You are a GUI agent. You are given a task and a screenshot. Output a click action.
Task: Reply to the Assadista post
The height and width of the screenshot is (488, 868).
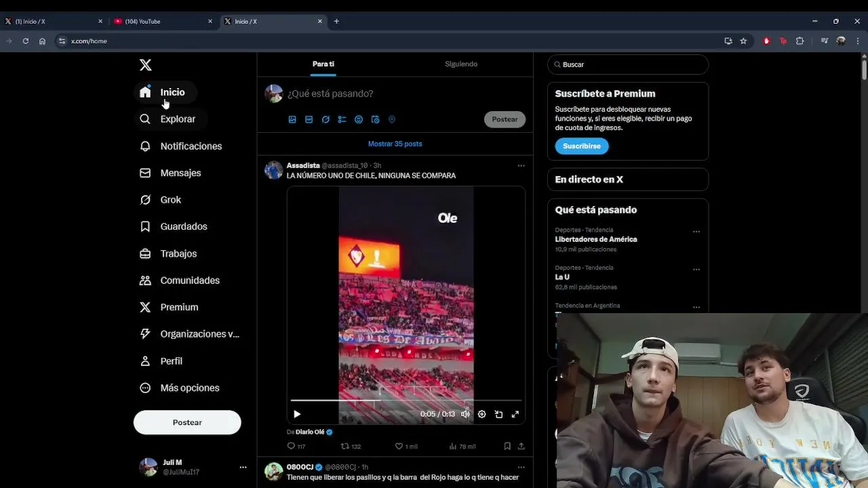coord(296,446)
